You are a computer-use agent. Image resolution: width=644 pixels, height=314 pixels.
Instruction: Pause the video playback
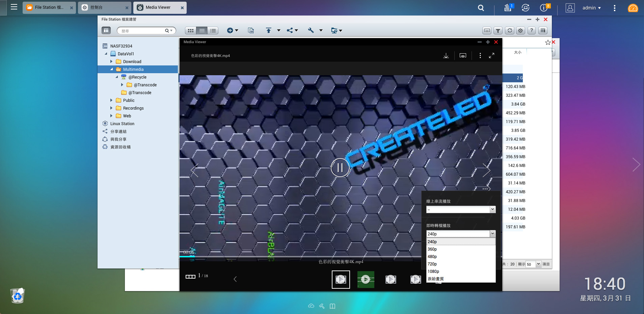click(340, 168)
